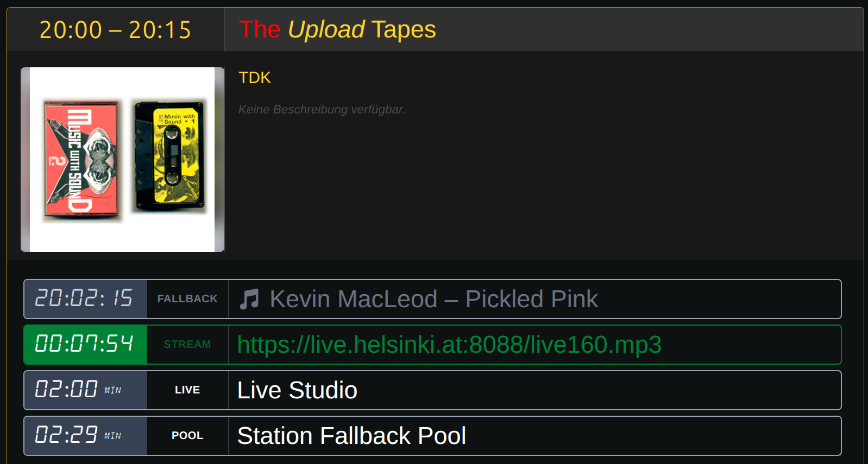Viewport: 868px width, 464px height.
Task: Click the FALLBACK type label
Action: tap(187, 299)
